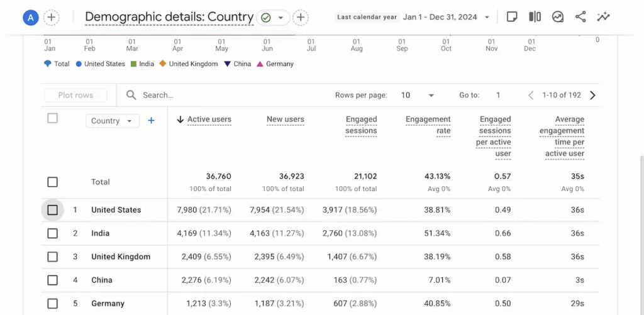Open the dropdown arrow next to the report status check
This screenshot has width=644, height=315.
point(281,18)
